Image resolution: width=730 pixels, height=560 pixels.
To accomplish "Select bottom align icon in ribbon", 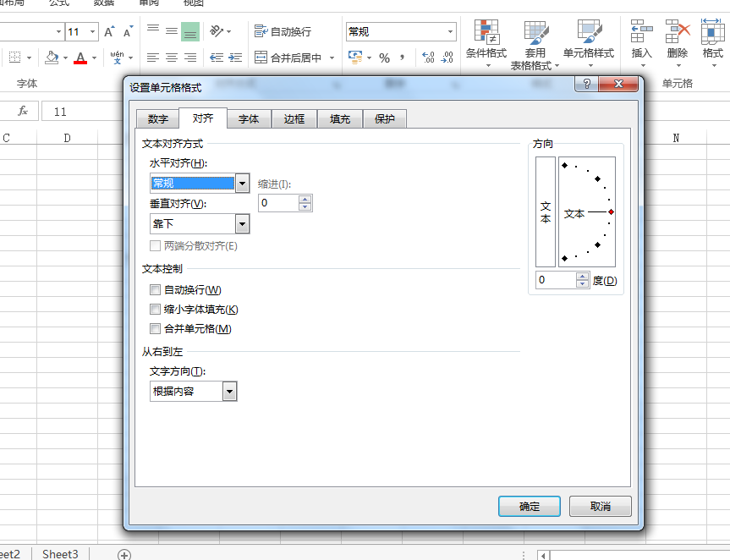I will point(190,31).
